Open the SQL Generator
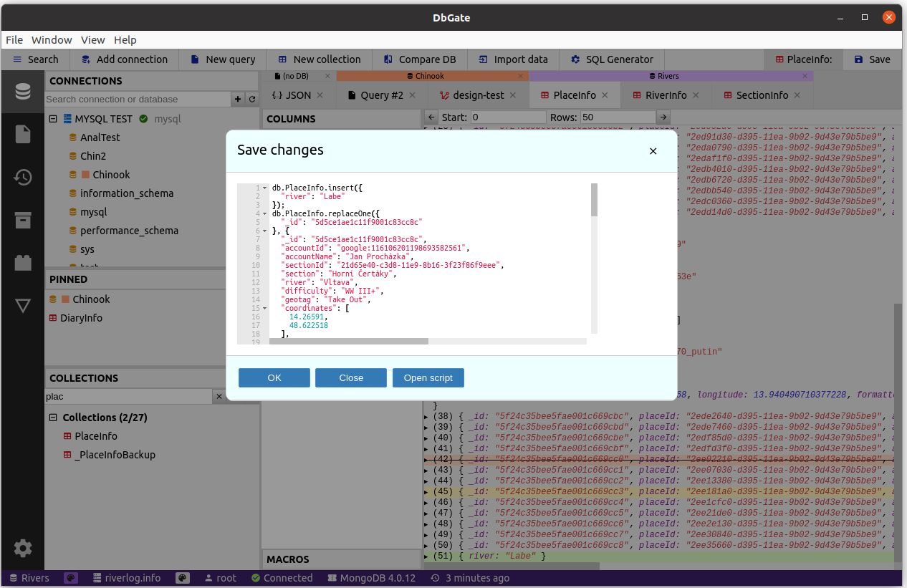The image size is (907, 588). [x=612, y=59]
